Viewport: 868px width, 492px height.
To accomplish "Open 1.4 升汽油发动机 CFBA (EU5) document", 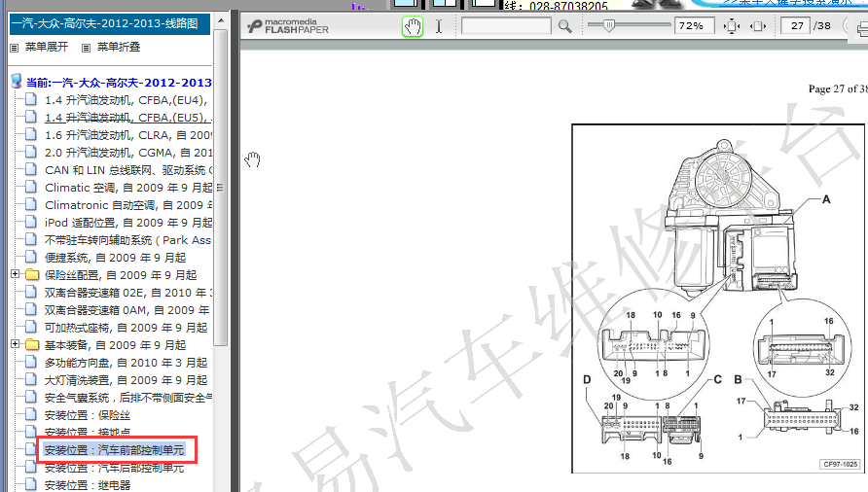I will pos(127,118).
